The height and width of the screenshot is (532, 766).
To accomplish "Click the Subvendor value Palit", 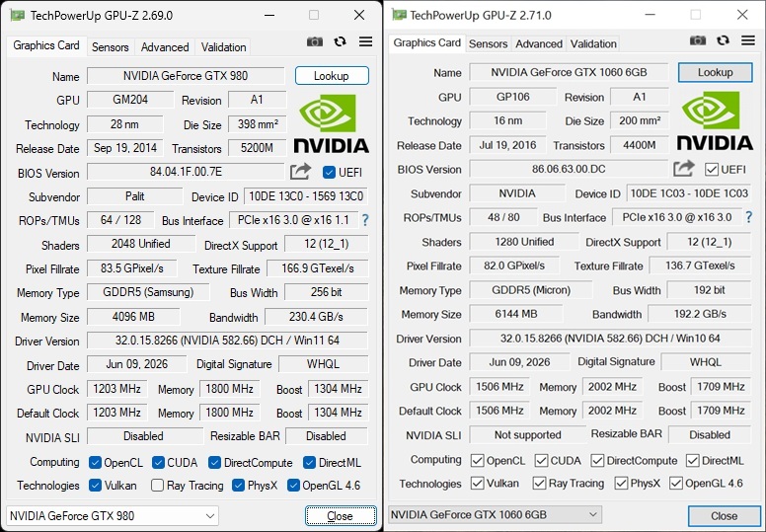I will [135, 196].
